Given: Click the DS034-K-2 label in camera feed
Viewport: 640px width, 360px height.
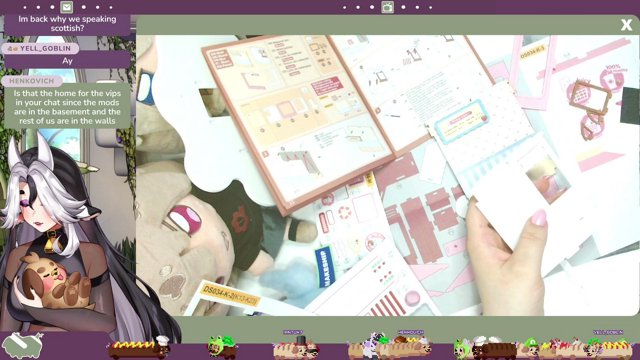Looking at the screenshot, I should click(x=231, y=295).
